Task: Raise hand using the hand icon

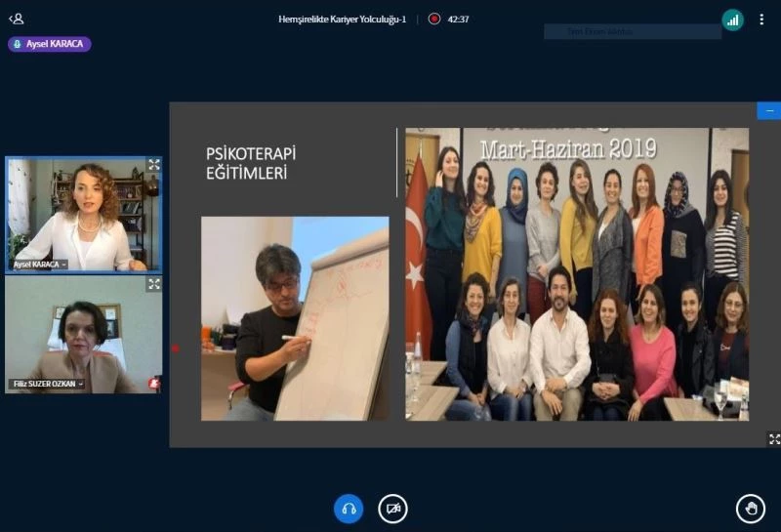Action: tap(750, 509)
